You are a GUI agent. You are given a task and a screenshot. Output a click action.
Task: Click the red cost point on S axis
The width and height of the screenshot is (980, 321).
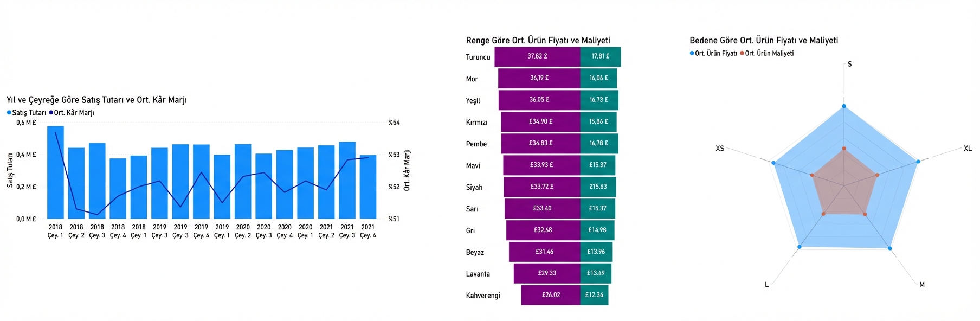click(844, 148)
